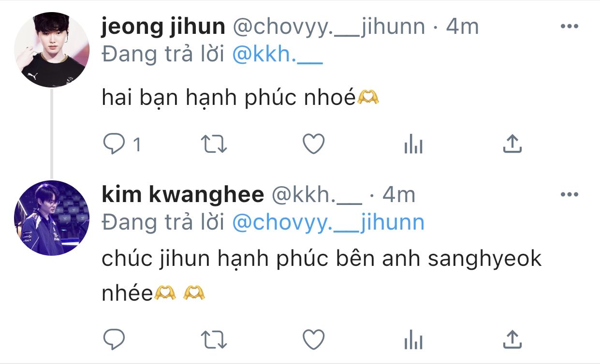The height and width of the screenshot is (364, 600).
Task: Share jeong jihun's tweet
Action: click(x=512, y=144)
